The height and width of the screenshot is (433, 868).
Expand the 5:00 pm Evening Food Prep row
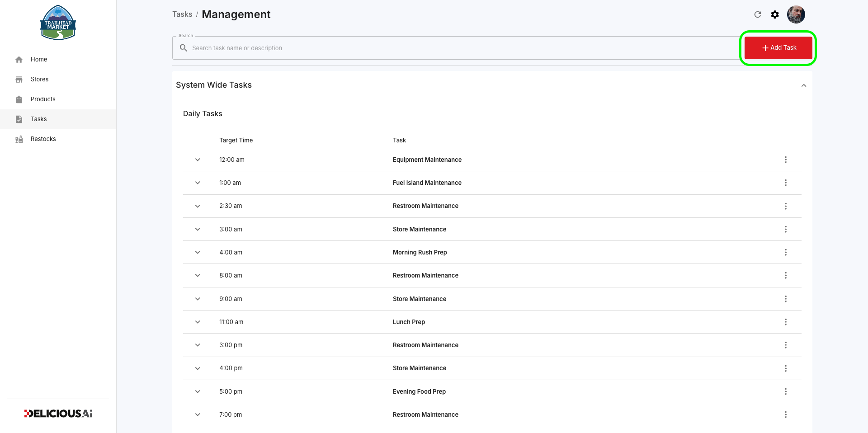pos(198,391)
